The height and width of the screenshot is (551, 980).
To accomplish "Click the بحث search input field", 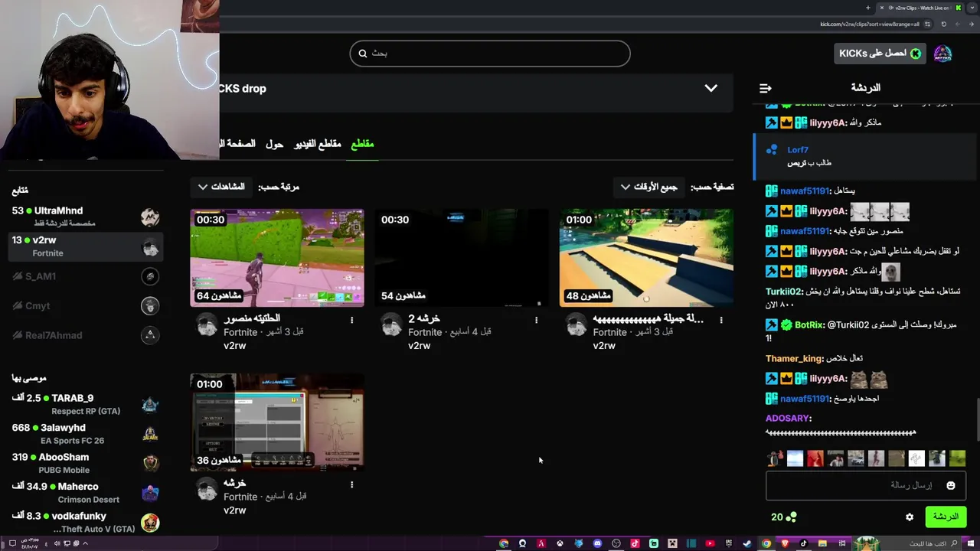I will pyautogui.click(x=490, y=54).
